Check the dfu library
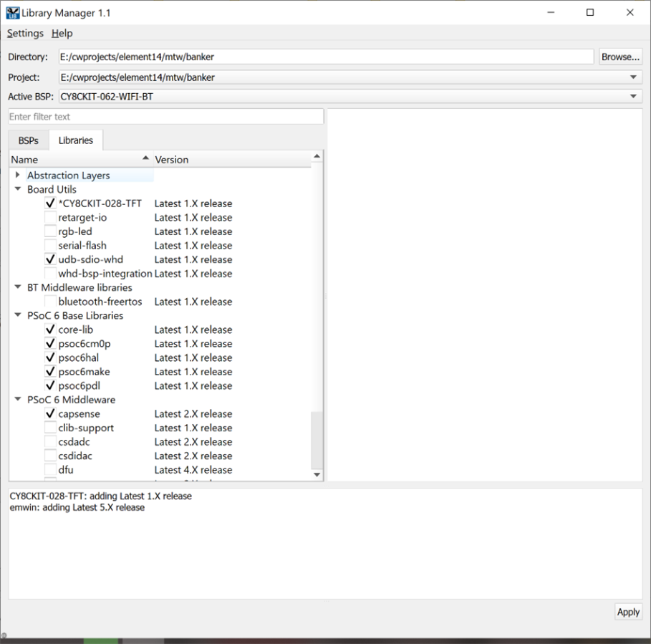Viewport: 651px width, 644px height. (50, 470)
